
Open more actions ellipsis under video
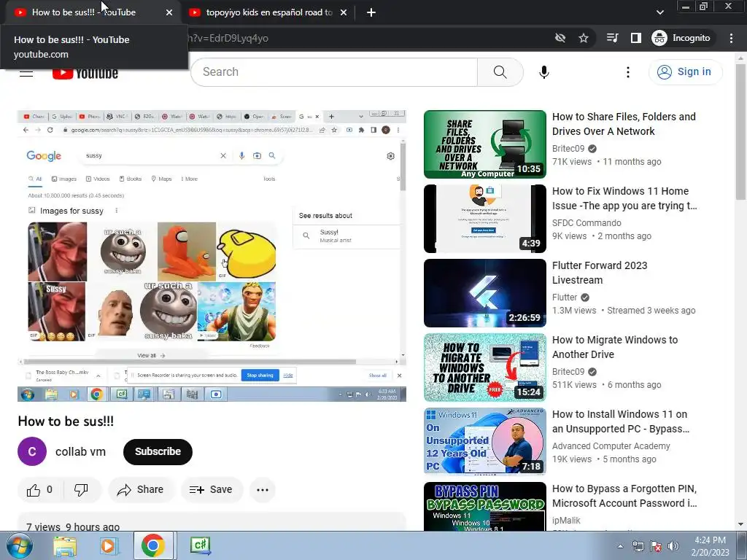pos(263,489)
